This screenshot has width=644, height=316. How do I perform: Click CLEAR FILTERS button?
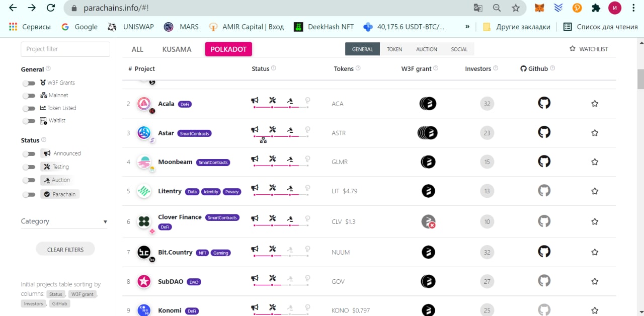pyautogui.click(x=65, y=250)
